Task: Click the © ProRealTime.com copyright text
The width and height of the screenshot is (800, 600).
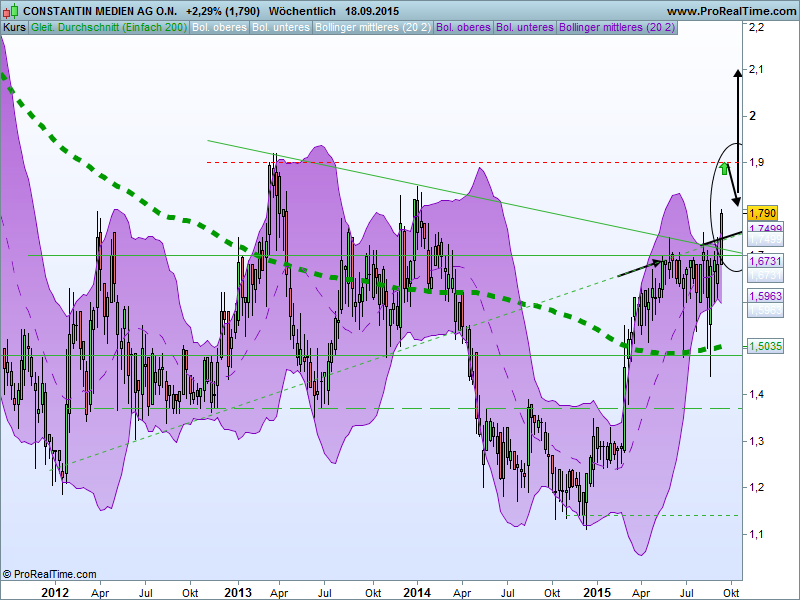Action: pyautogui.click(x=50, y=574)
